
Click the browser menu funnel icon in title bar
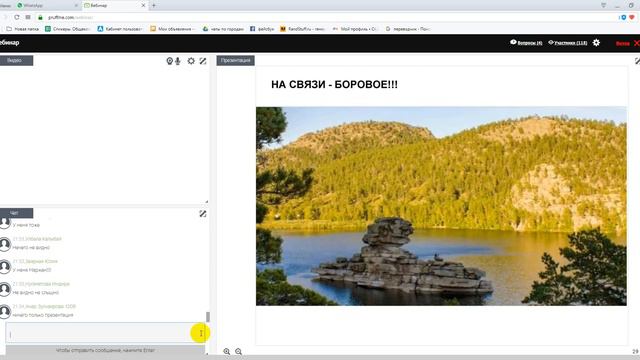[604, 5]
